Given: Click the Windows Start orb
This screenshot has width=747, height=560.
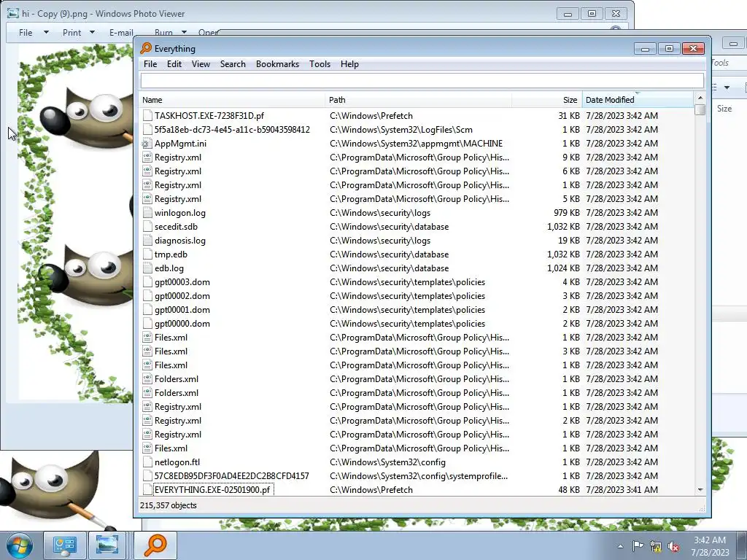Looking at the screenshot, I should (x=19, y=545).
